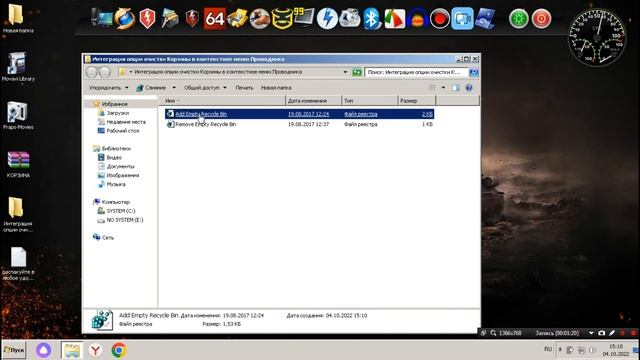The image size is (640, 360).
Task: Toggle the preview pane icon in Explorer
Action: tap(456, 88)
